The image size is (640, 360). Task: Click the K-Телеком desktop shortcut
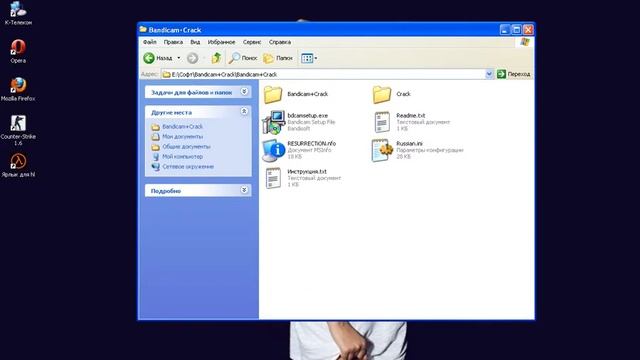click(x=18, y=13)
